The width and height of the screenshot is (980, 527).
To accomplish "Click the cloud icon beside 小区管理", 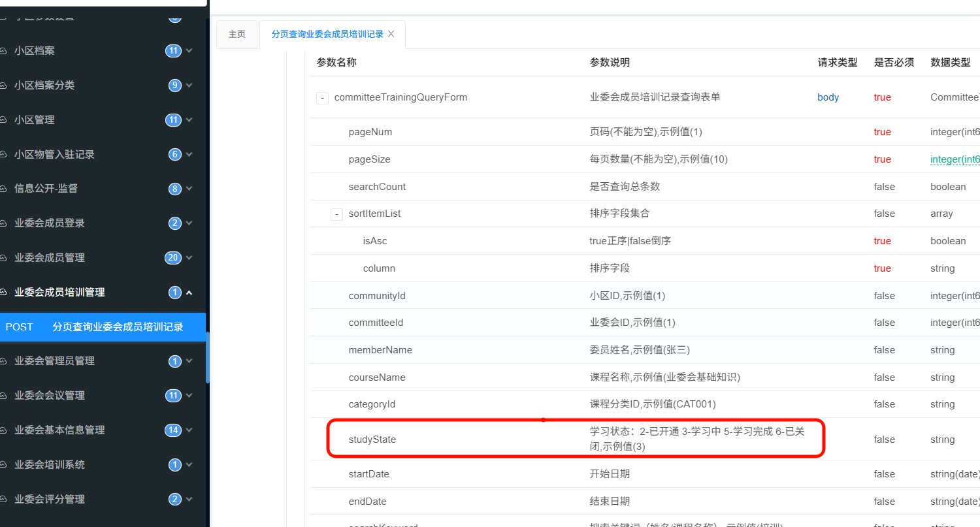I will 3,120.
